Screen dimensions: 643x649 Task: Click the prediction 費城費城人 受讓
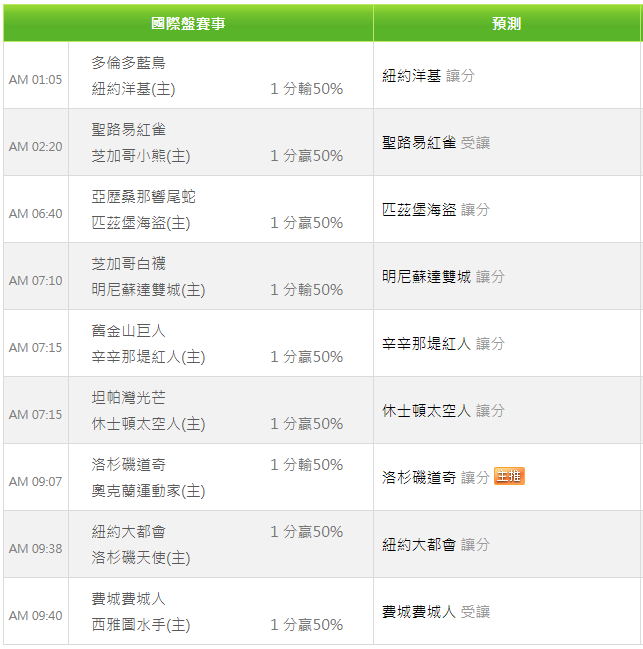tap(436, 612)
